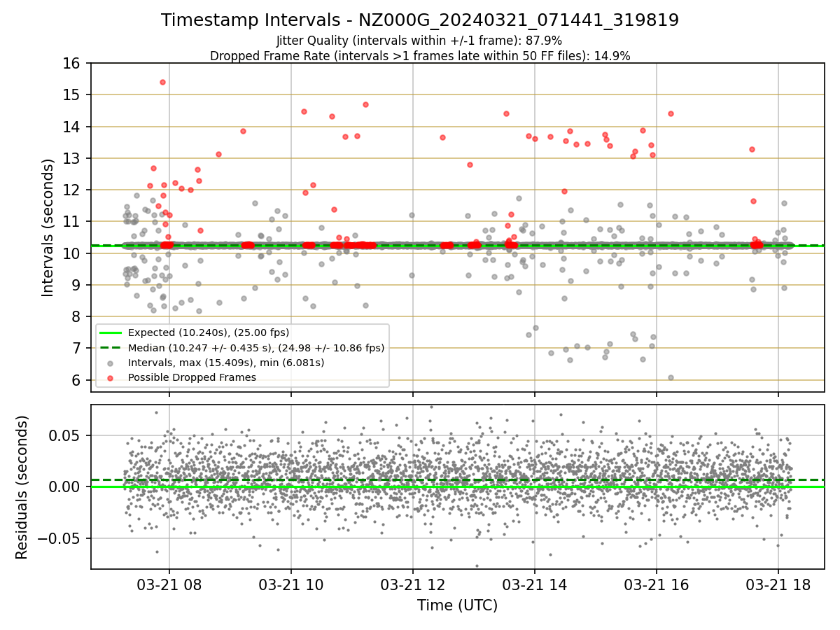This screenshot has width=840, height=630.
Task: Select the x-axis tick label 03-21 10
Action: [291, 584]
